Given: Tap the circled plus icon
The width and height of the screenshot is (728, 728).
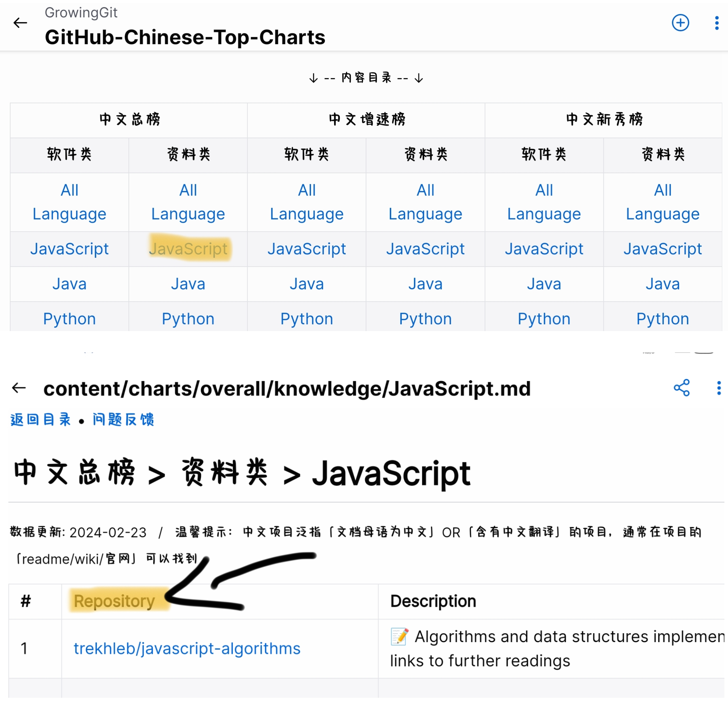Looking at the screenshot, I should pyautogui.click(x=680, y=23).
